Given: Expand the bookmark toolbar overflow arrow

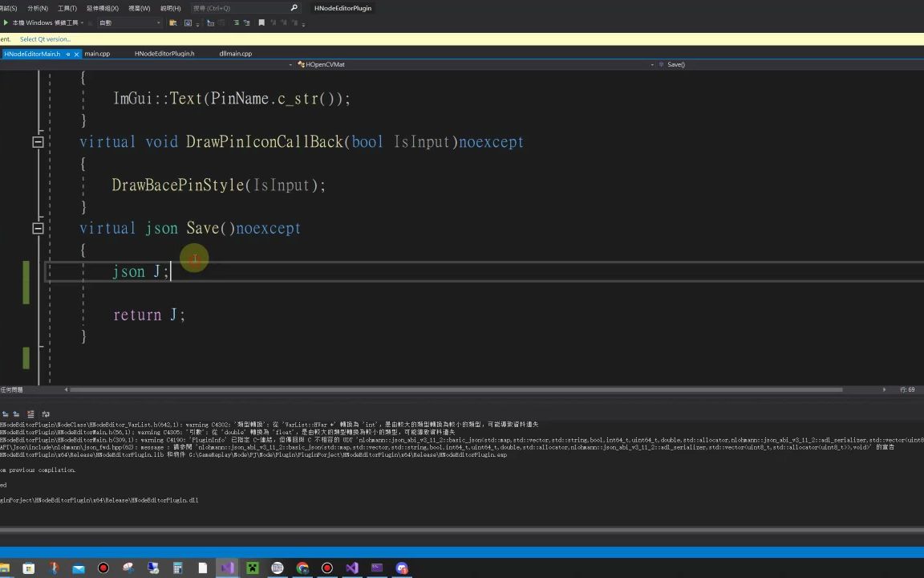Looking at the screenshot, I should 303,23.
